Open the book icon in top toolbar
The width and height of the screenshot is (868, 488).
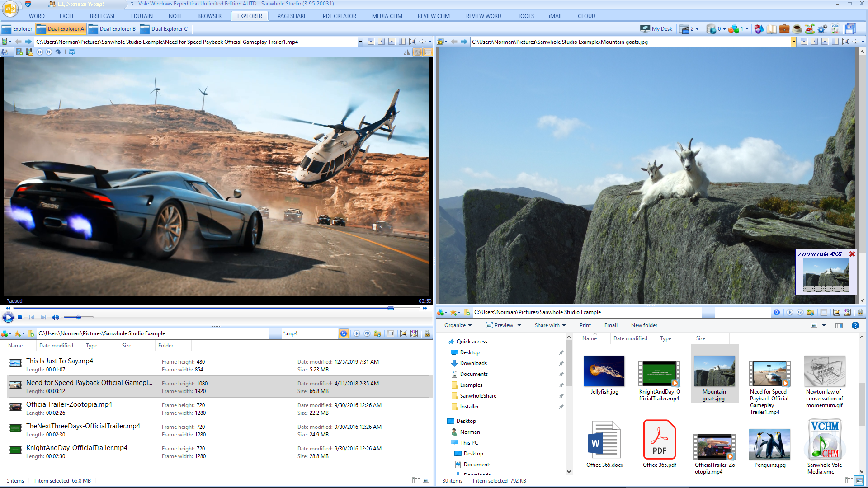[772, 29]
